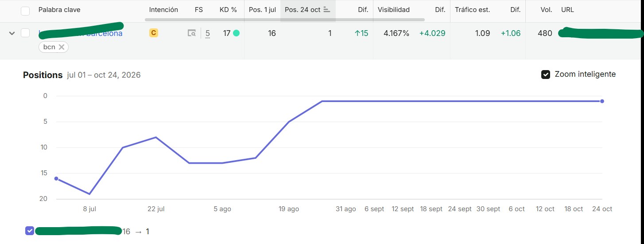The width and height of the screenshot is (644, 244).
Task: Click the estimated traffic value 1.09
Action: click(482, 33)
